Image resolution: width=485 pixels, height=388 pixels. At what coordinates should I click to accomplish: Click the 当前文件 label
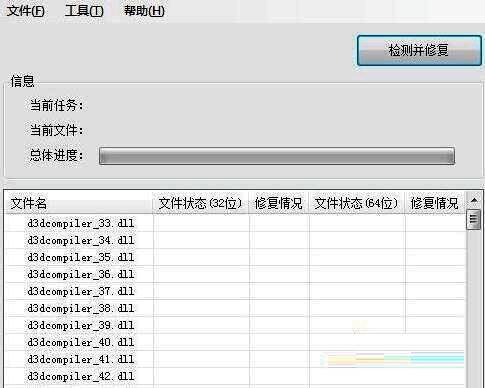[x=56, y=130]
